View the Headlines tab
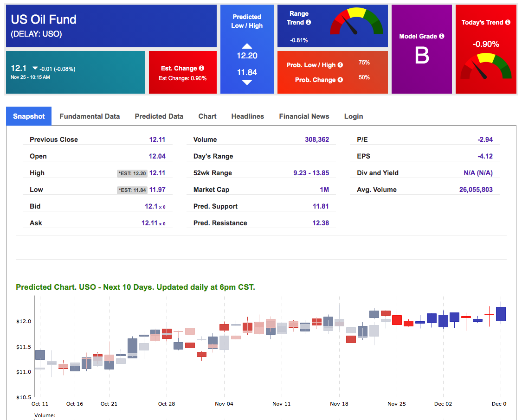This screenshot has width=522, height=420. [248, 116]
